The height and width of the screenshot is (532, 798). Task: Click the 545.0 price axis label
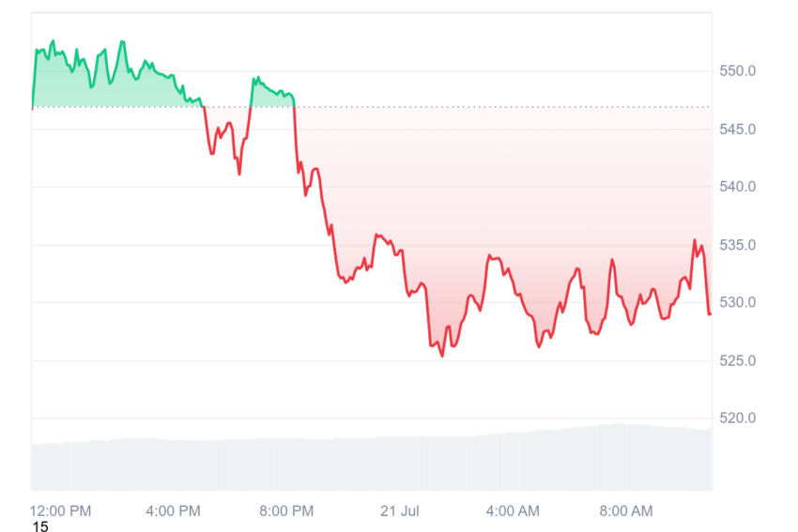[737, 129]
